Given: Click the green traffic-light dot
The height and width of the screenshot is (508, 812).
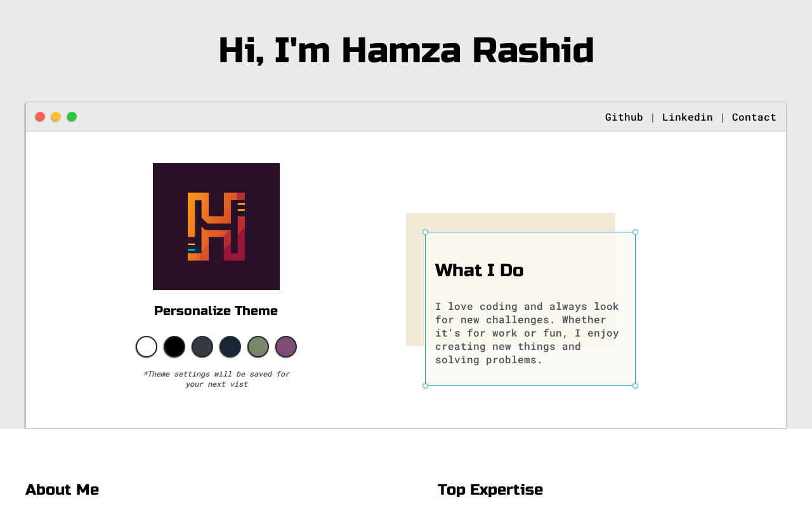Looking at the screenshot, I should (x=72, y=117).
